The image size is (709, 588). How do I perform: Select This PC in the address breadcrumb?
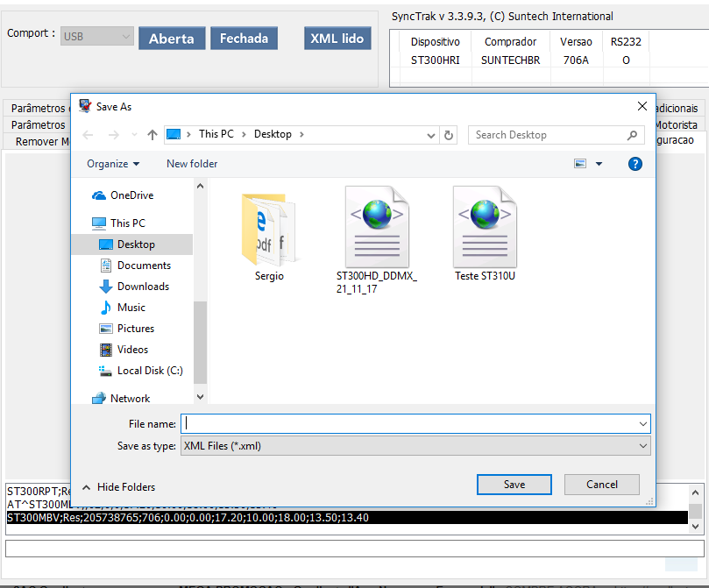click(216, 134)
